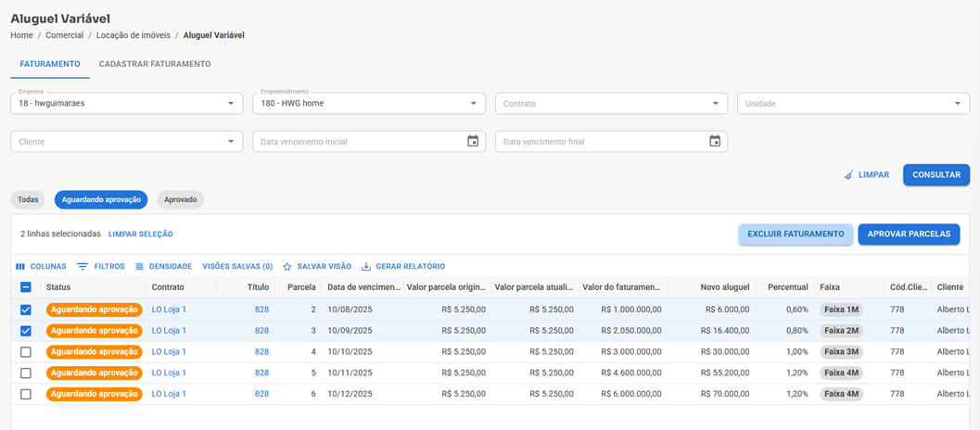Click the Faixa 4M chip for parcela 6
Image resolution: width=980 pixels, height=430 pixels.
click(x=841, y=395)
